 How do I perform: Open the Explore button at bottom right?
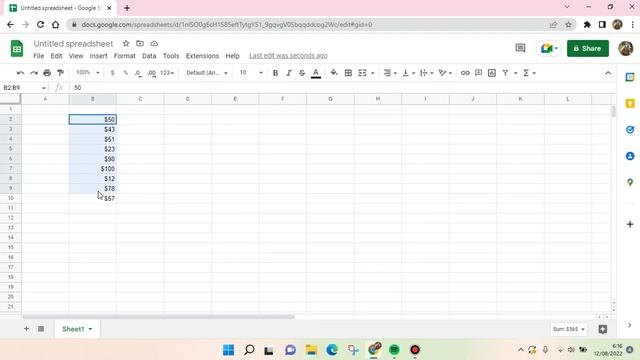click(603, 329)
